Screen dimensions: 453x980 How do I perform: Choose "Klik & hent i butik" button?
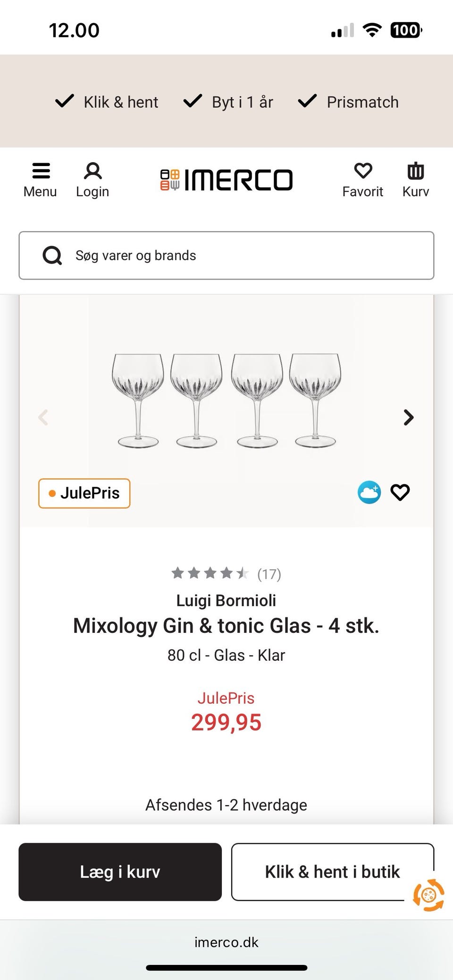pos(332,872)
